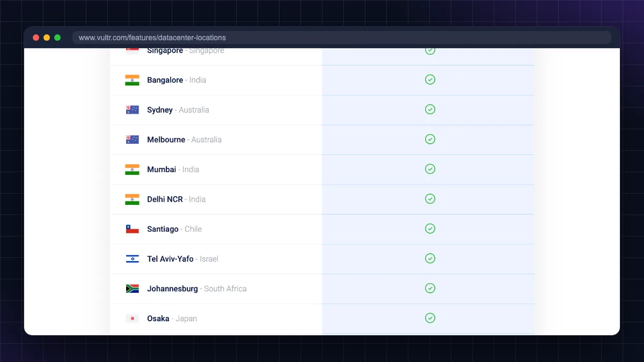
Task: Click the Israel flag beside Tel Aviv-Yafo
Action: tap(132, 259)
